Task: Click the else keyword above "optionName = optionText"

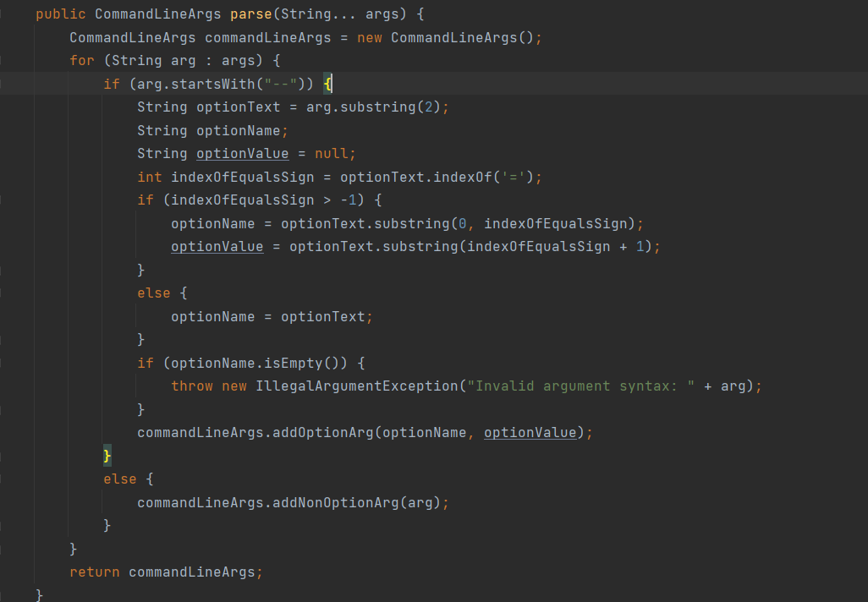Action: [x=154, y=293]
